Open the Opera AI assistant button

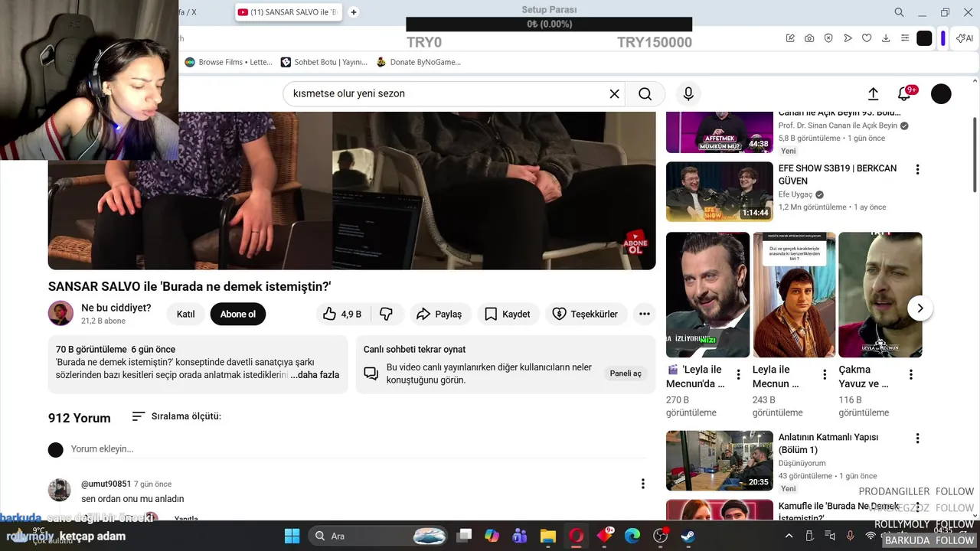pos(964,38)
